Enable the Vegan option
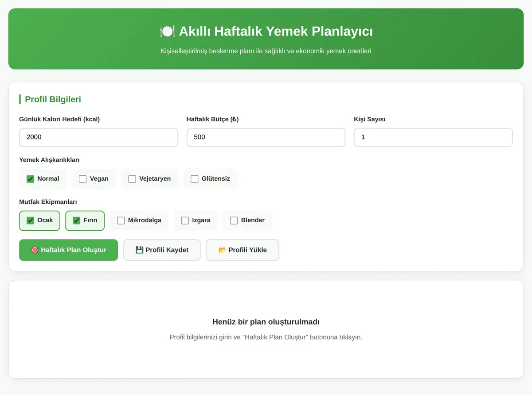The height and width of the screenshot is (395, 532). 83,179
